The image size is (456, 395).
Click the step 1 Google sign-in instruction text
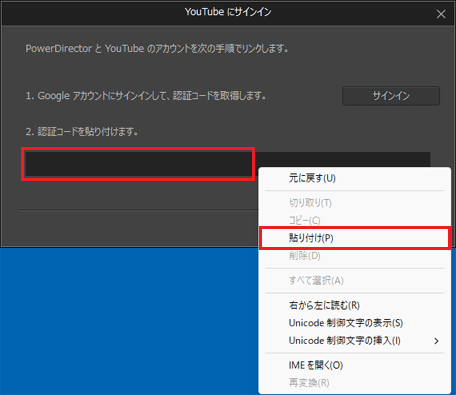[146, 96]
